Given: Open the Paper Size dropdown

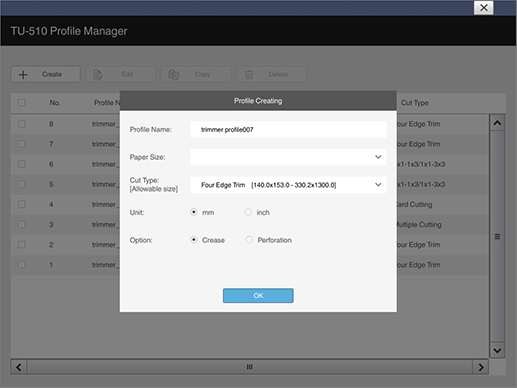Looking at the screenshot, I should click(x=288, y=157).
